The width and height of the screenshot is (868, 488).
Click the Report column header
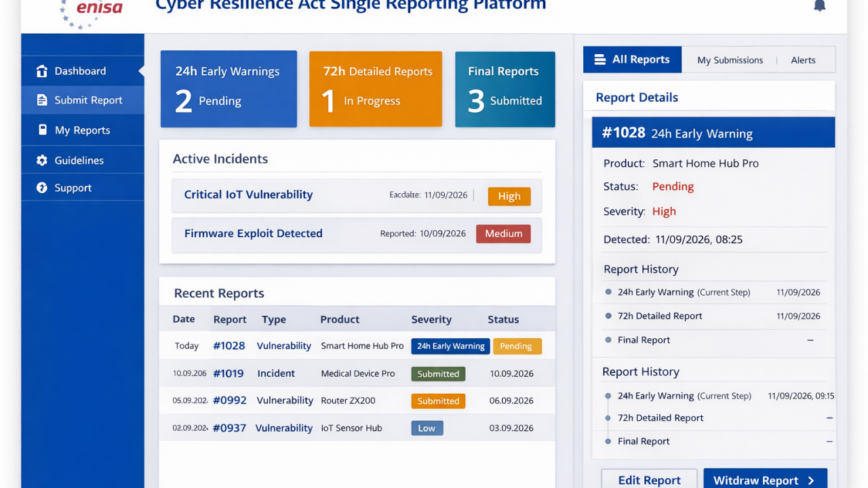pos(230,320)
